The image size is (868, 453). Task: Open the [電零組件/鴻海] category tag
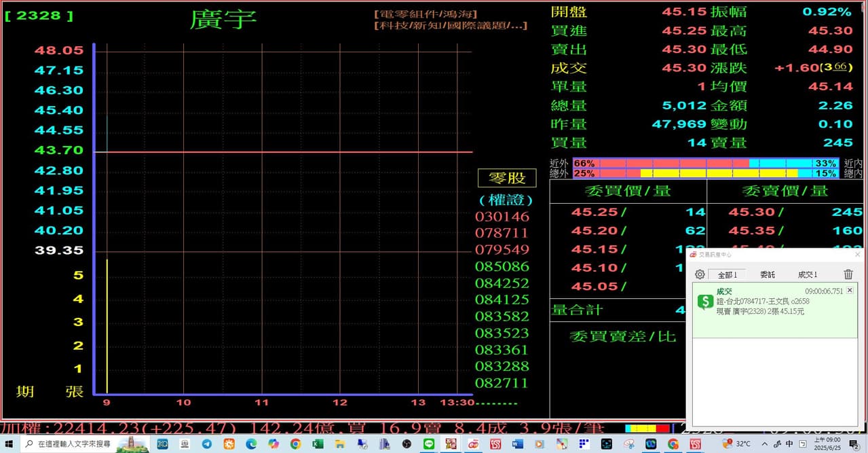tap(426, 14)
